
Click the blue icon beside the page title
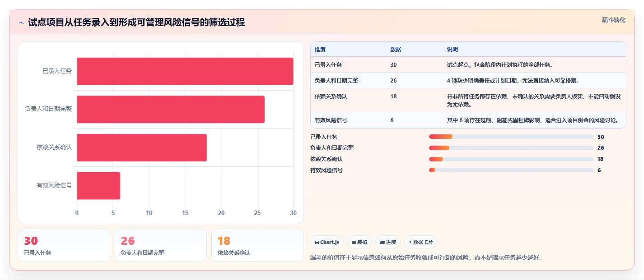[x=21, y=23]
